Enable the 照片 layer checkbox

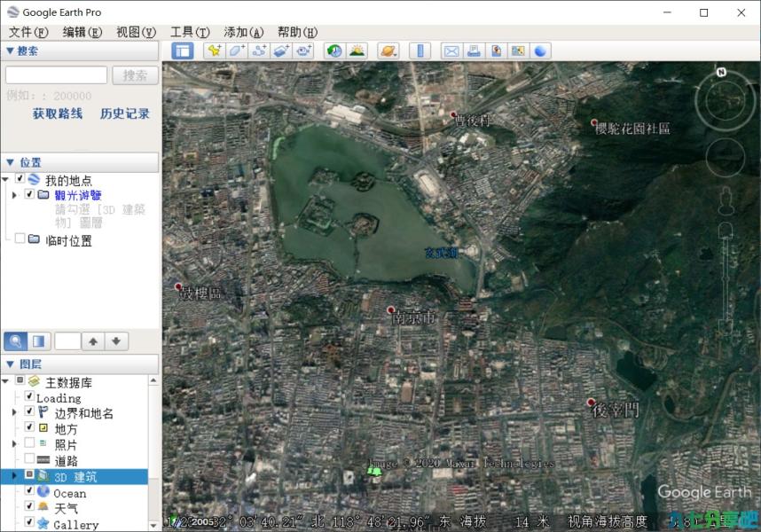point(29,442)
